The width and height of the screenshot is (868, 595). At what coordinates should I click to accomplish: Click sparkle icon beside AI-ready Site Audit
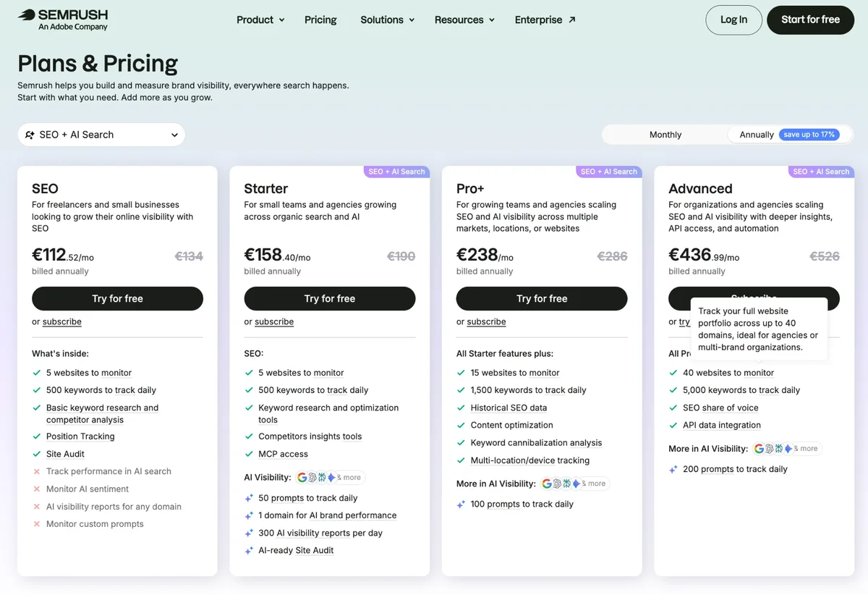(248, 550)
